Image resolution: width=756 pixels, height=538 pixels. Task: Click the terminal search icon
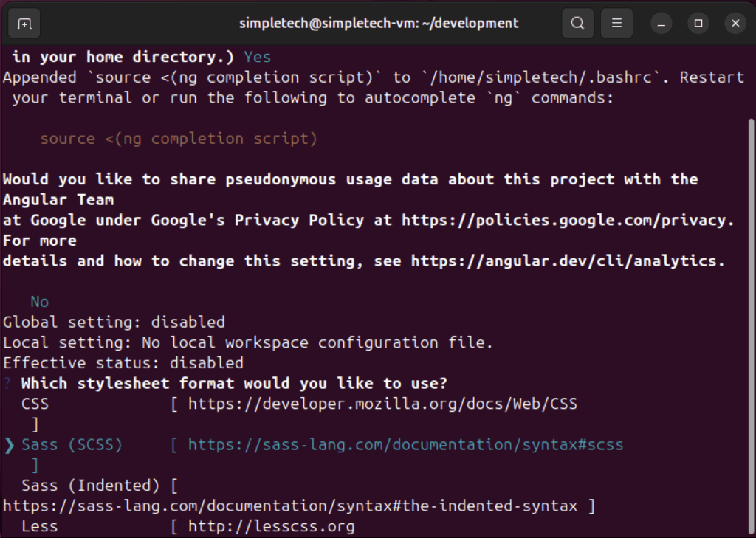[577, 24]
